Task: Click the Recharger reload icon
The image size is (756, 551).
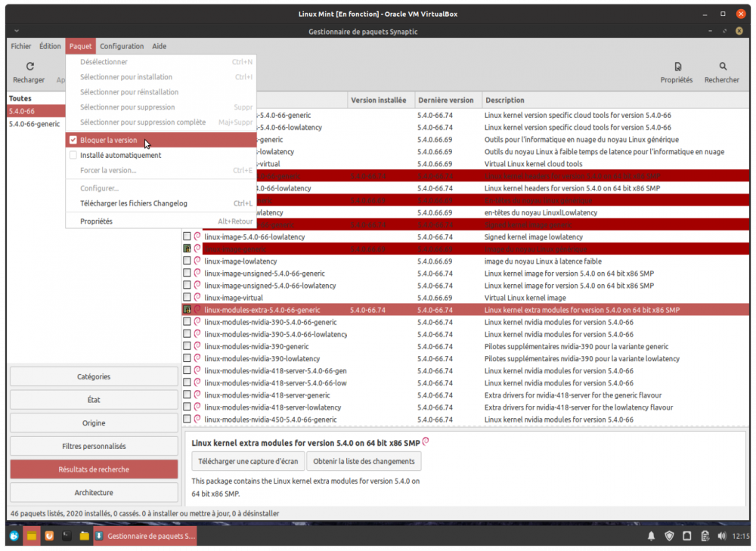Action: coord(29,67)
